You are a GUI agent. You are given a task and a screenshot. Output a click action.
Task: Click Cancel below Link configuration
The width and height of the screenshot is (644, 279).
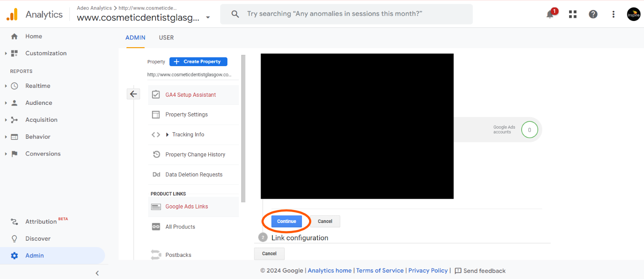pyautogui.click(x=269, y=254)
